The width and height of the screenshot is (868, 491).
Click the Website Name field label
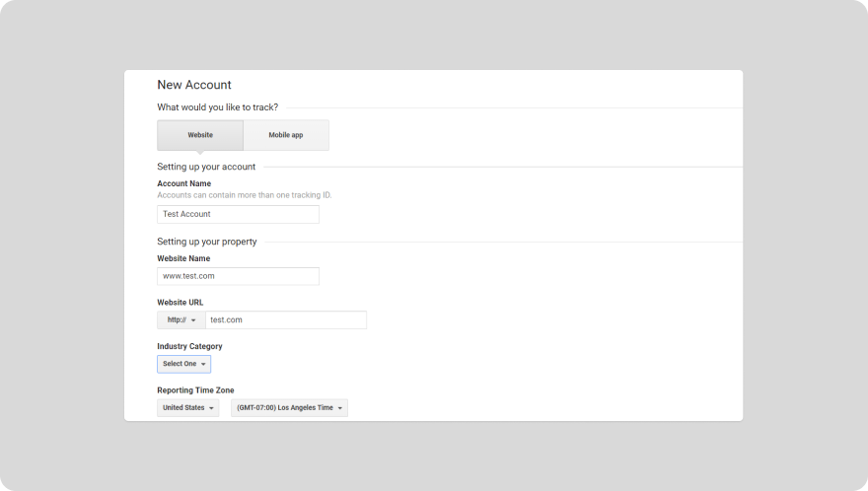(183, 258)
